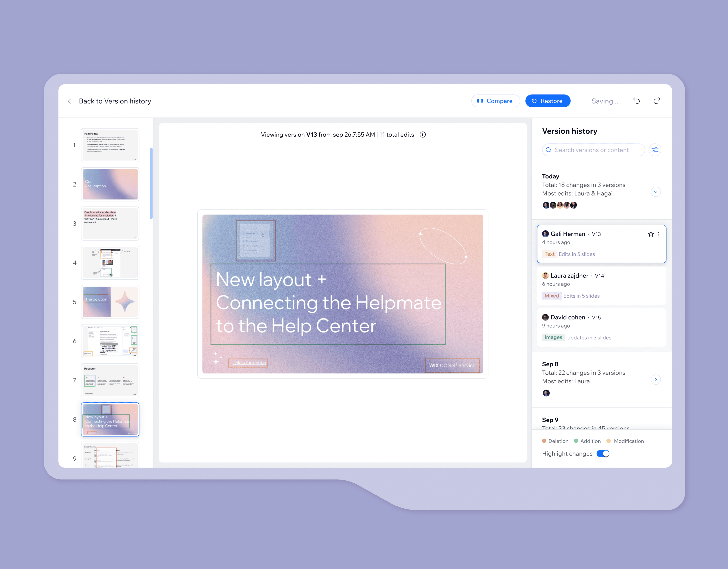Select slide 5 'The Solution' thumbnail

[110, 302]
